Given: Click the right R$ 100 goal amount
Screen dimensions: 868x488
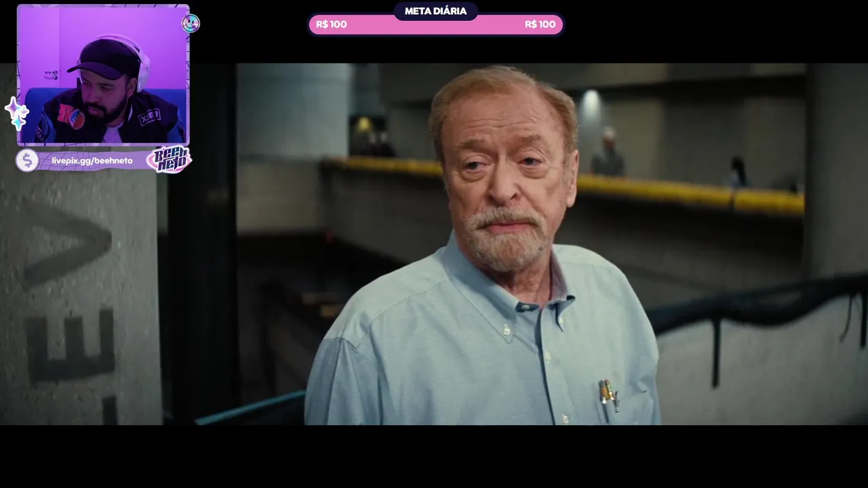Looking at the screenshot, I should tap(540, 24).
